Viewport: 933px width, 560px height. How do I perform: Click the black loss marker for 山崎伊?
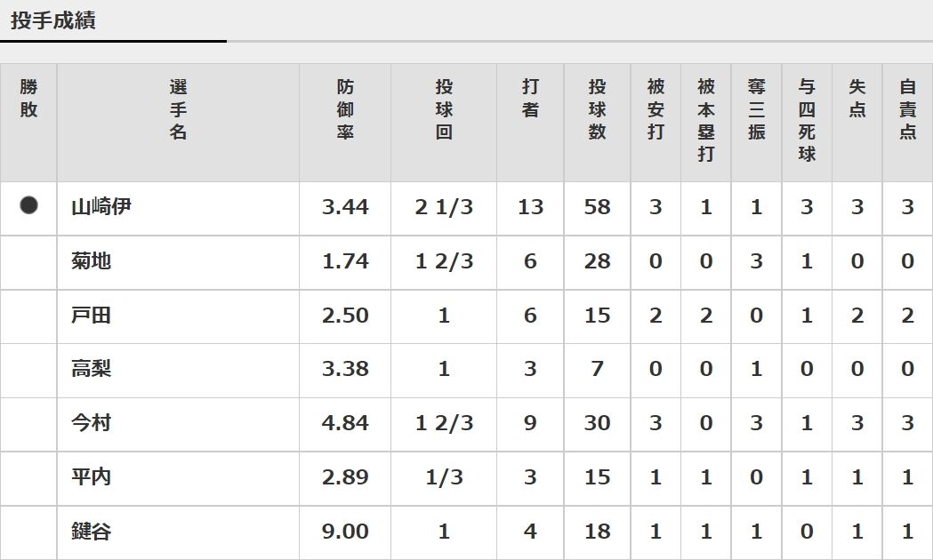tap(28, 205)
